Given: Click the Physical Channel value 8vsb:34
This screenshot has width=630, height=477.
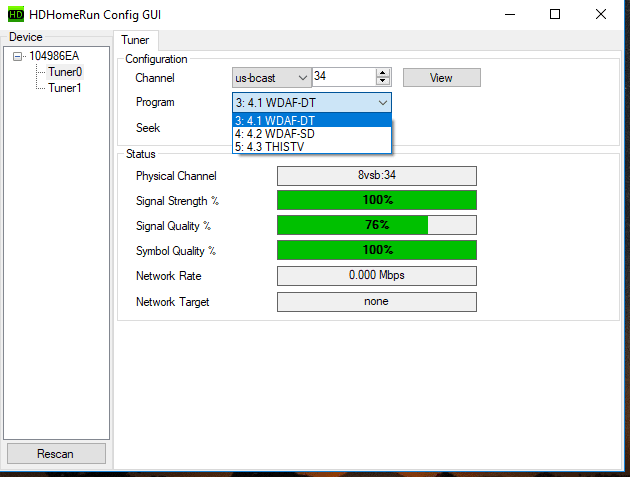Looking at the screenshot, I should coord(377,176).
